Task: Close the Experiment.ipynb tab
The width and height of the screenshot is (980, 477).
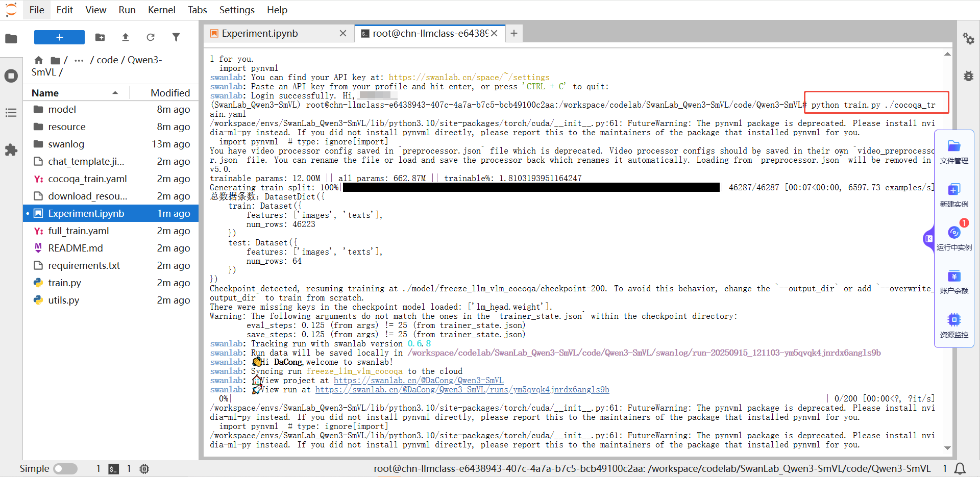Action: point(343,33)
